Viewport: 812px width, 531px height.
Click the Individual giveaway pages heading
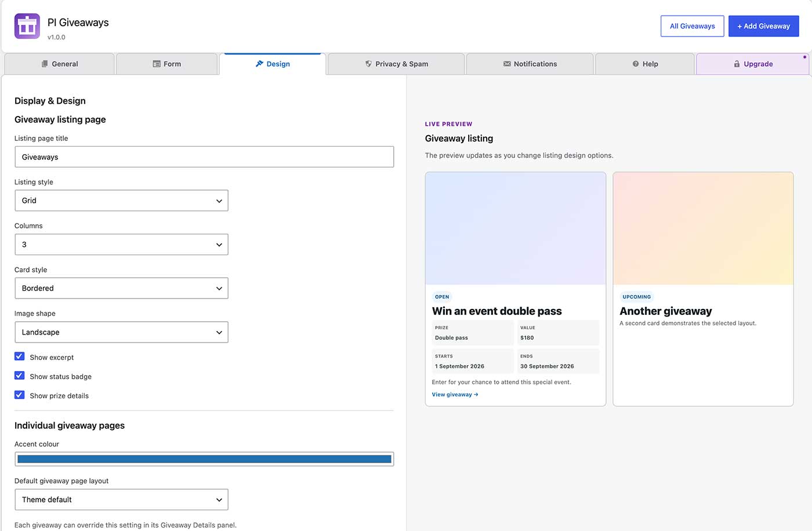70,425
